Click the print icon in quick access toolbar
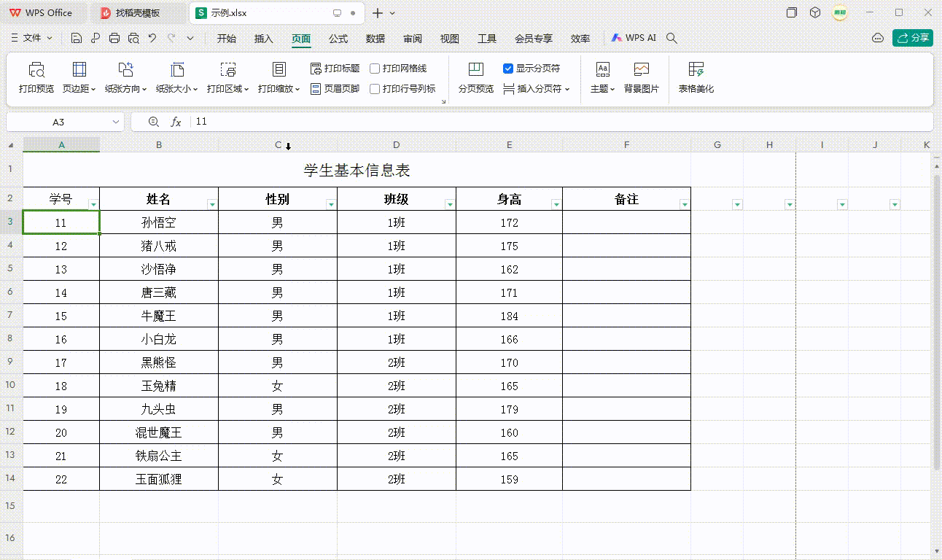 (114, 38)
